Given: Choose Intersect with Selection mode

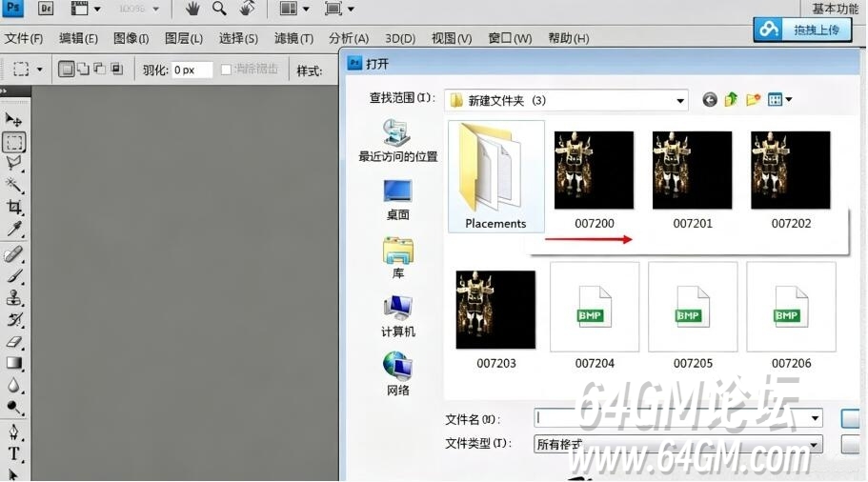Looking at the screenshot, I should tap(116, 70).
